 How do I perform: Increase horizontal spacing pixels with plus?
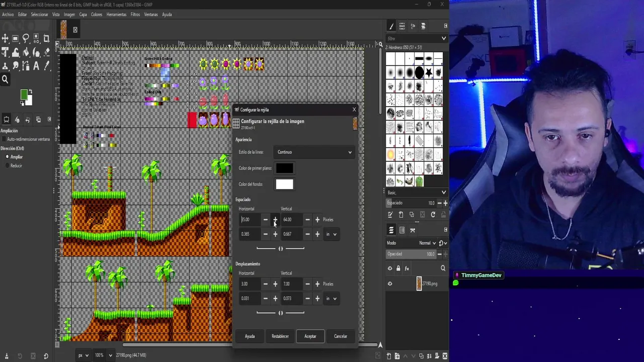pyautogui.click(x=275, y=220)
